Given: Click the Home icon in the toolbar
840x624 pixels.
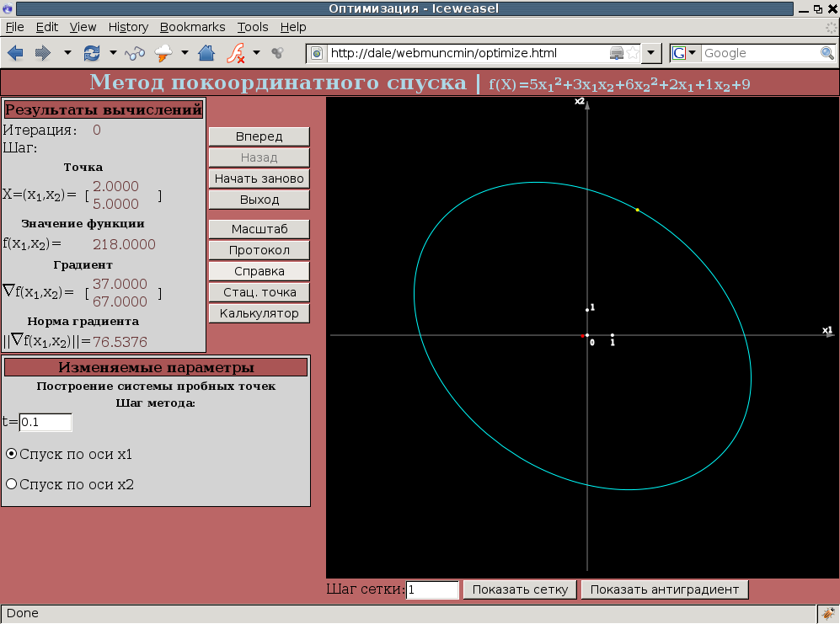Looking at the screenshot, I should coord(206,53).
